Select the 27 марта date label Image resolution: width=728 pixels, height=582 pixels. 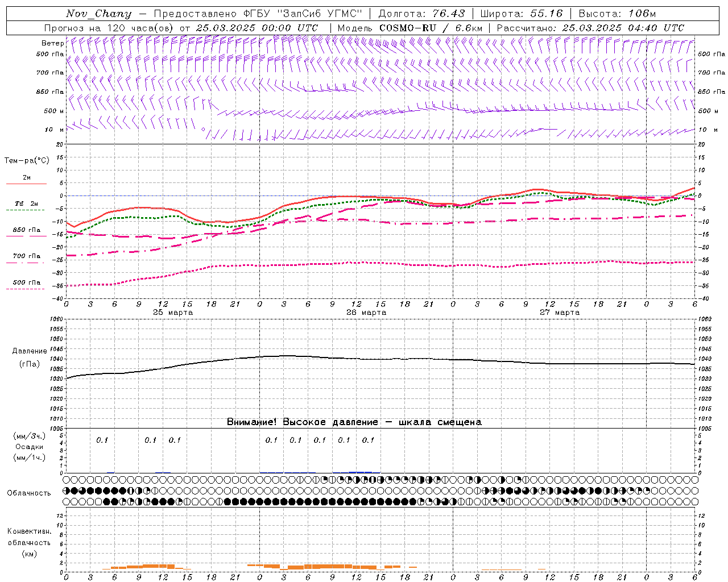pos(560,312)
